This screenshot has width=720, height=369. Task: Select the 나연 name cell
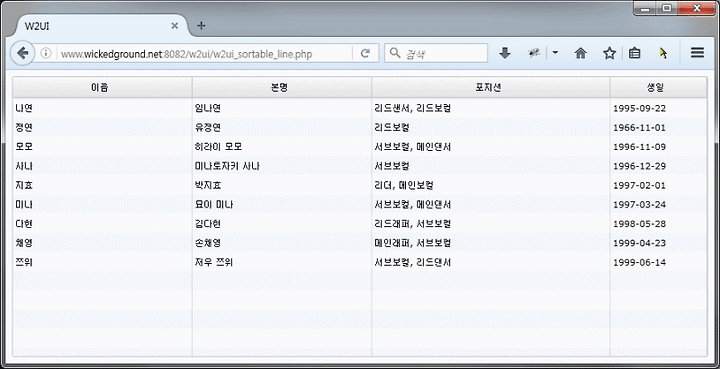click(x=102, y=108)
